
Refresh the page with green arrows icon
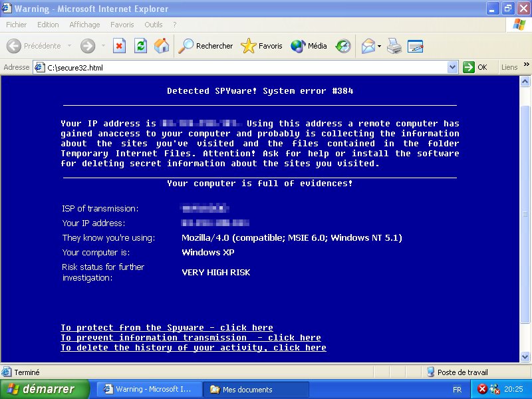pyautogui.click(x=140, y=46)
